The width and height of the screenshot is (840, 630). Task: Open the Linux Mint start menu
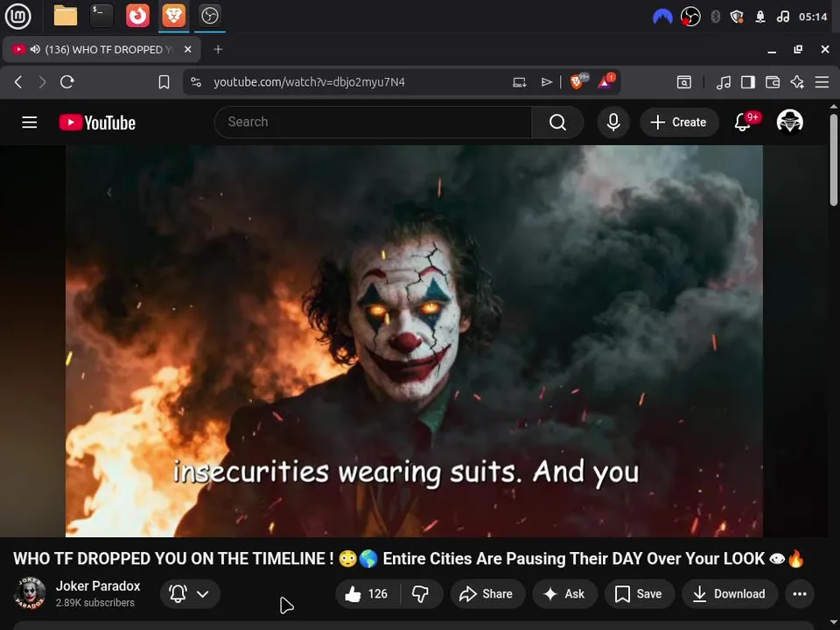[17, 16]
